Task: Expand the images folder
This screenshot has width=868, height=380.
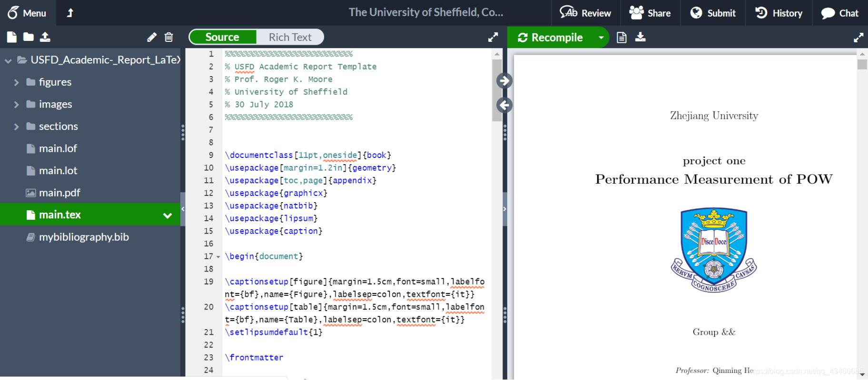Action: tap(17, 104)
